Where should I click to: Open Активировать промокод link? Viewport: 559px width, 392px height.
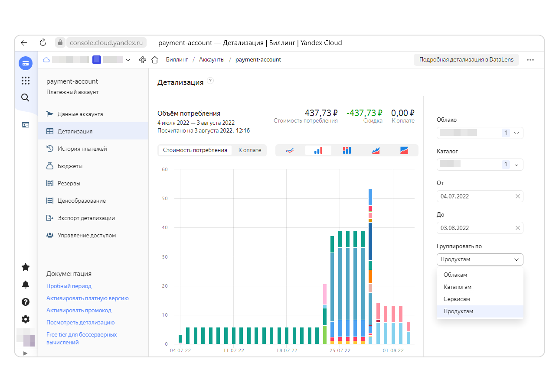[x=79, y=311]
